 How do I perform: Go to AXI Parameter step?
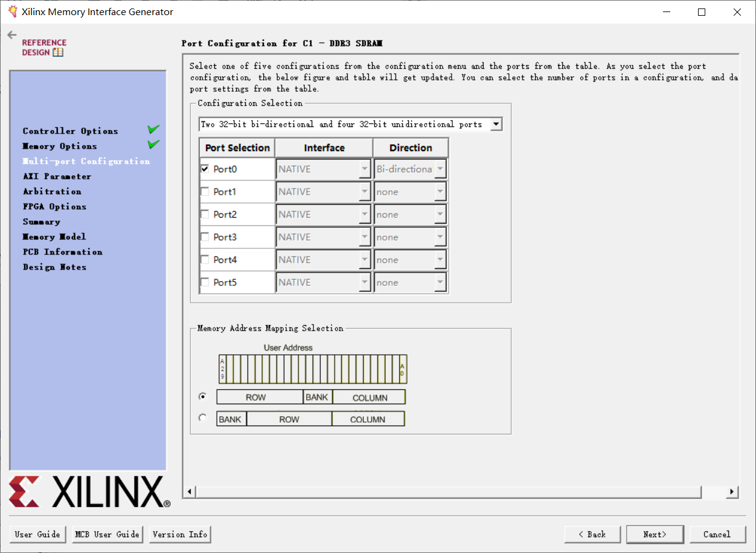[57, 176]
